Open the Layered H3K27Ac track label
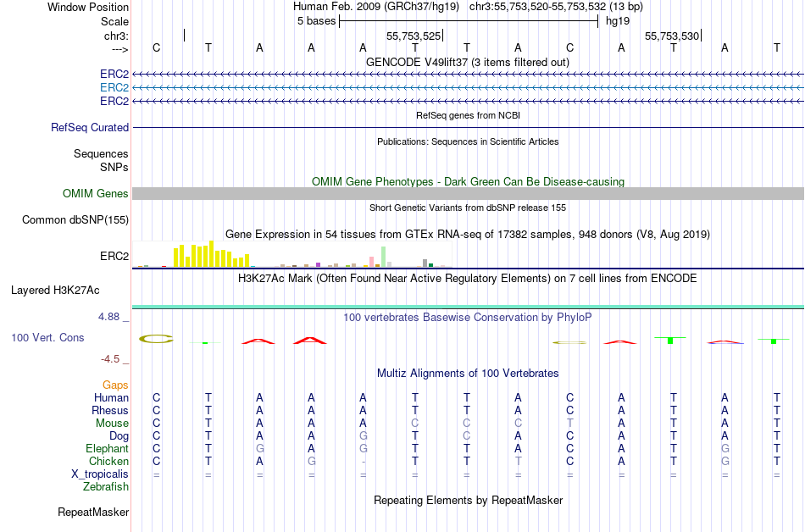 click(x=55, y=291)
